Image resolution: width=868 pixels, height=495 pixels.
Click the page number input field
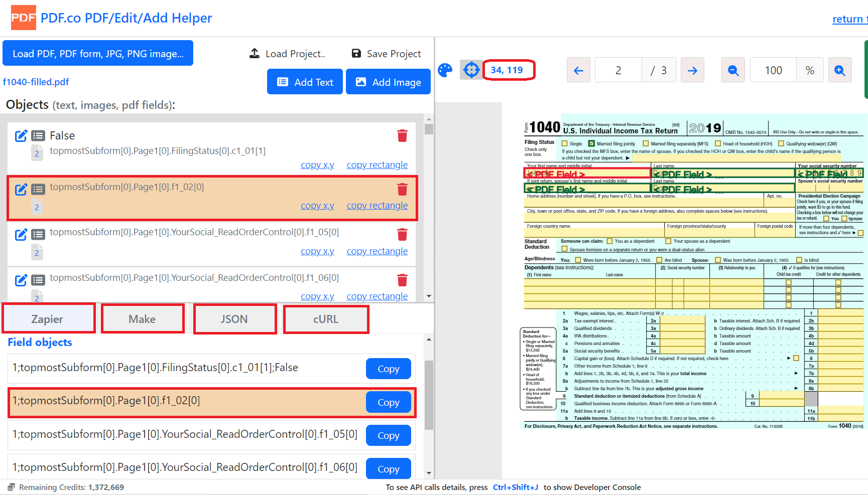[618, 70]
